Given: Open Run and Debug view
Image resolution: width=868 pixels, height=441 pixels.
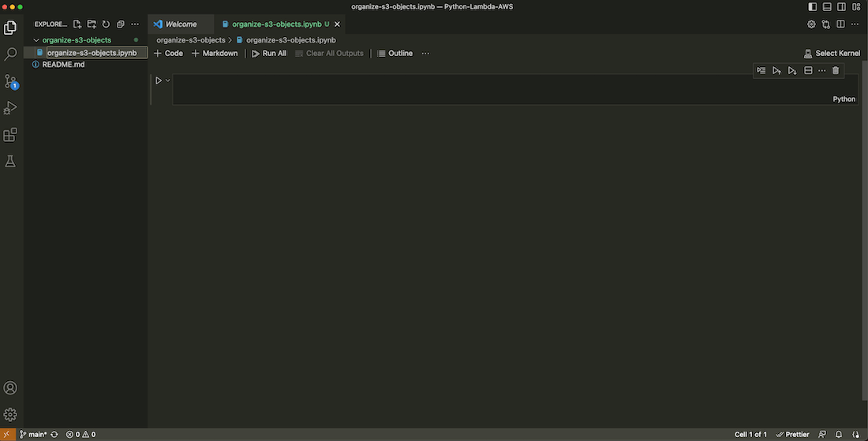Looking at the screenshot, I should 10,108.
